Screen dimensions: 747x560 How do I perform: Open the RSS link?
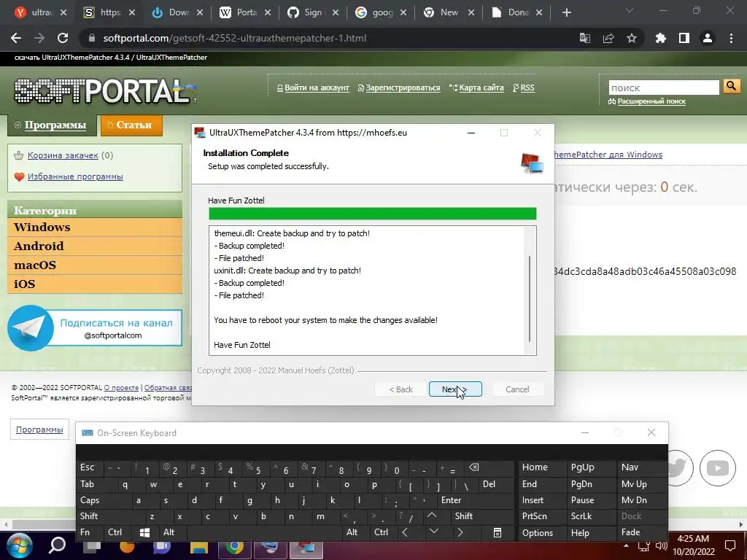click(x=527, y=87)
